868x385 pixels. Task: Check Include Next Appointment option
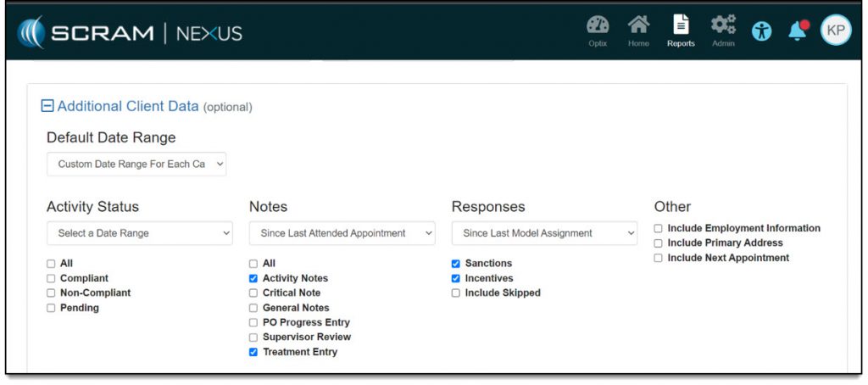[659, 259]
